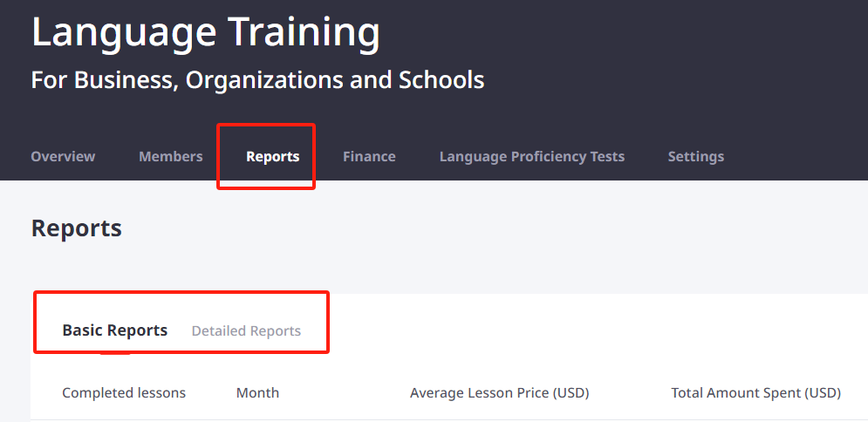This screenshot has width=868, height=422.
Task: Click the red underline beneath Basic Reports
Action: tap(115, 353)
